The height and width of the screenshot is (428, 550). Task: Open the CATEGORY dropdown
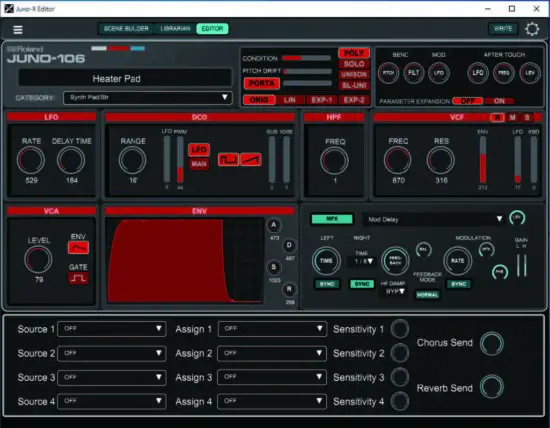(148, 98)
